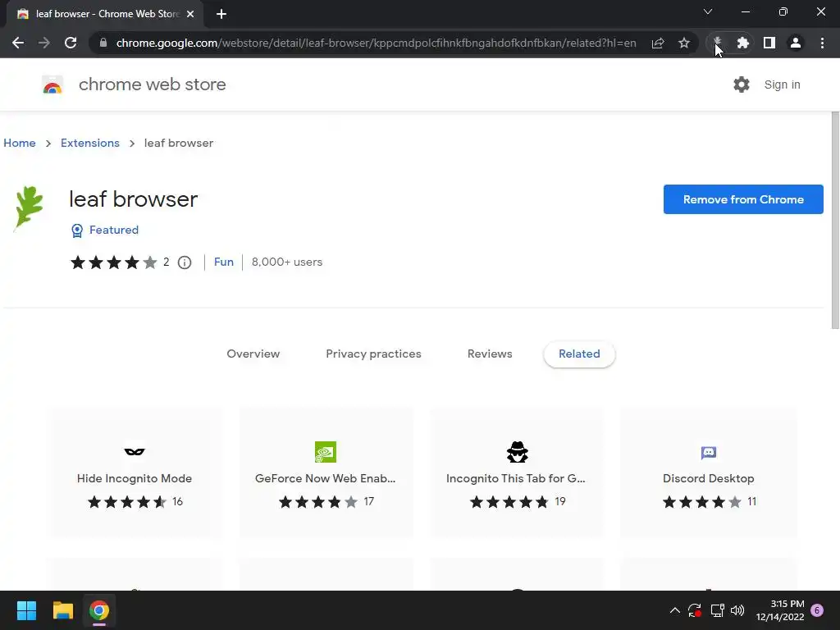Switch to the Overview tab
The image size is (840, 630).
253,354
